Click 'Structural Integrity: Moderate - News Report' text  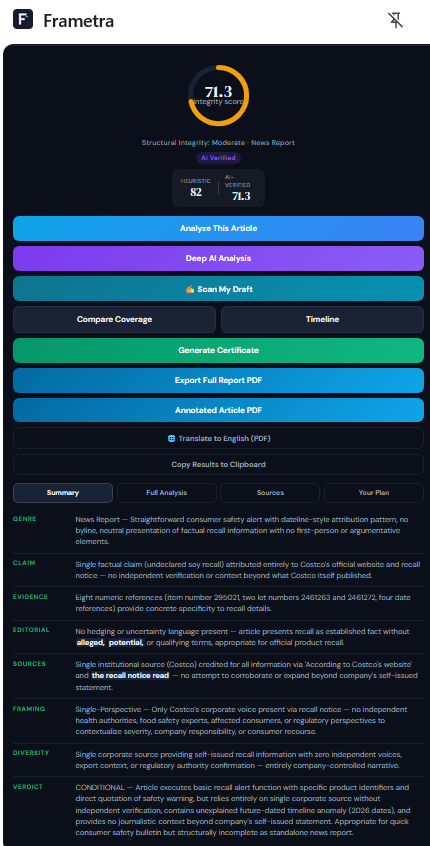pyautogui.click(x=219, y=143)
